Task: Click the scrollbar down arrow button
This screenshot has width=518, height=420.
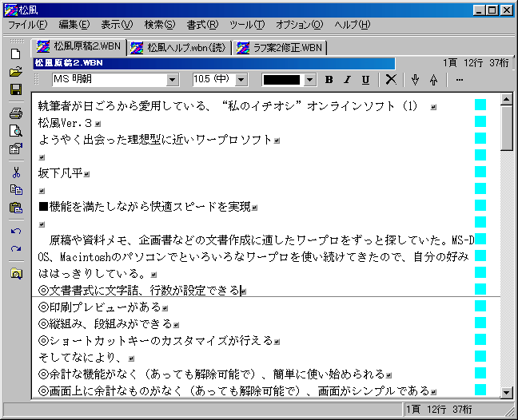Action: pos(506,392)
